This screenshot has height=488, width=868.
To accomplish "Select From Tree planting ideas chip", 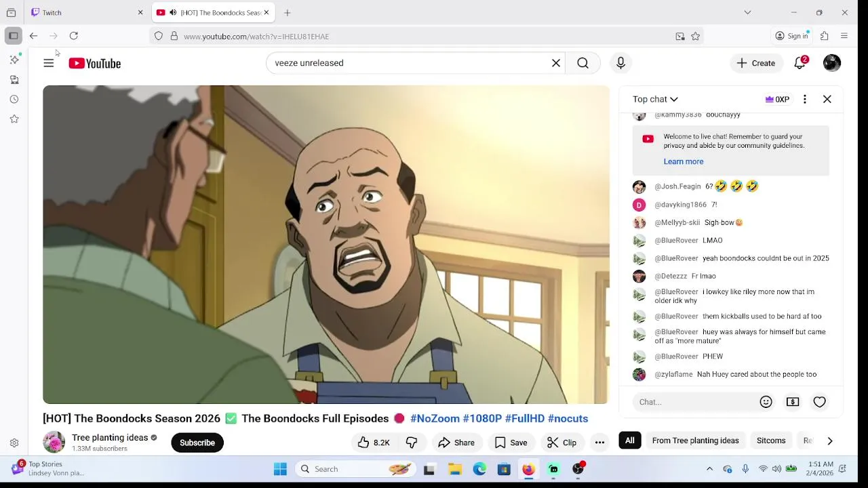I will coord(695,441).
